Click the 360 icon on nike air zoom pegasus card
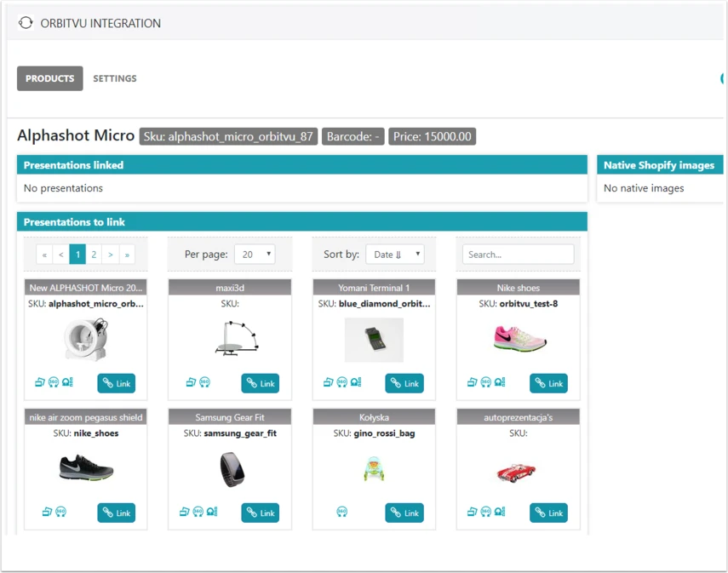This screenshot has height=573, width=728. 60,512
